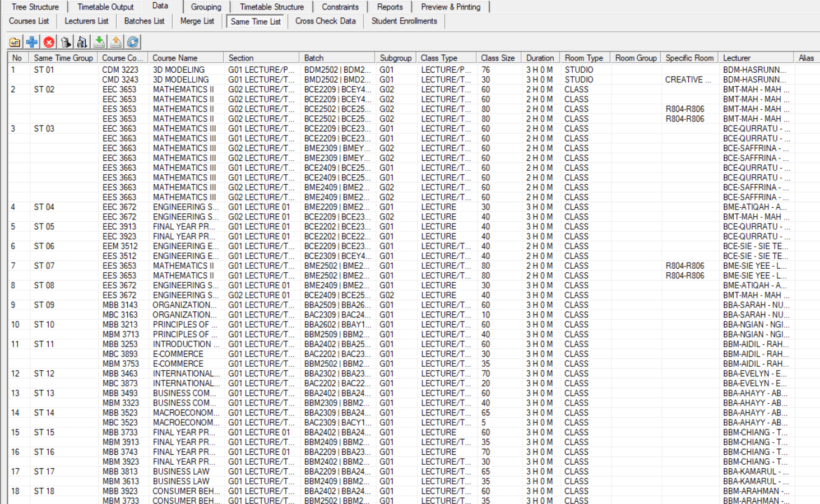Click the red delete X icon

click(x=49, y=42)
